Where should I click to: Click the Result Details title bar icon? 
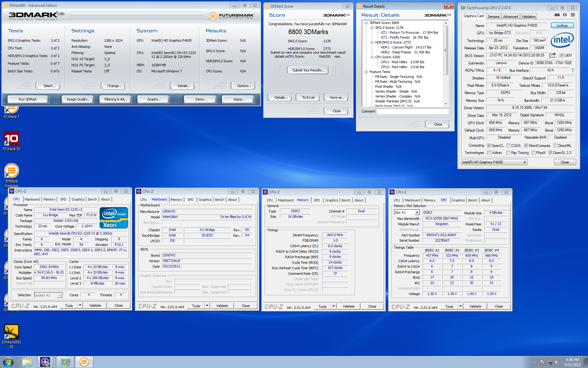pos(360,6)
